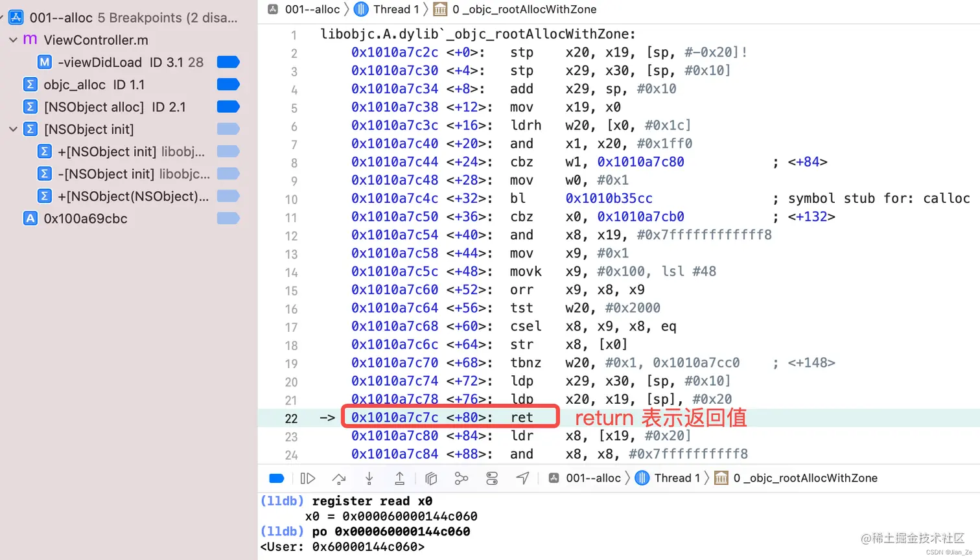Toggle breakpoints activation in the debug bar
The height and width of the screenshot is (560, 980).
pos(277,478)
